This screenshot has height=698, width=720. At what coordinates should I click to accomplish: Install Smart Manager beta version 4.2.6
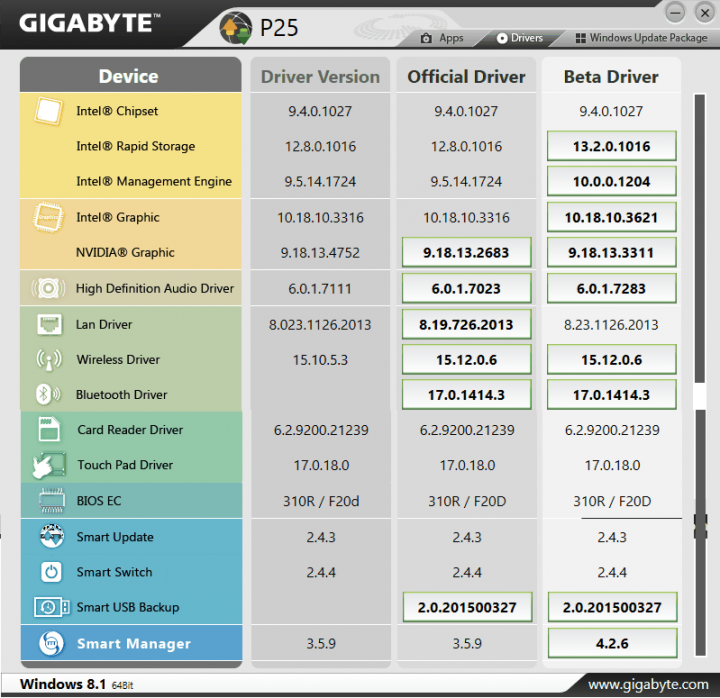tap(612, 643)
